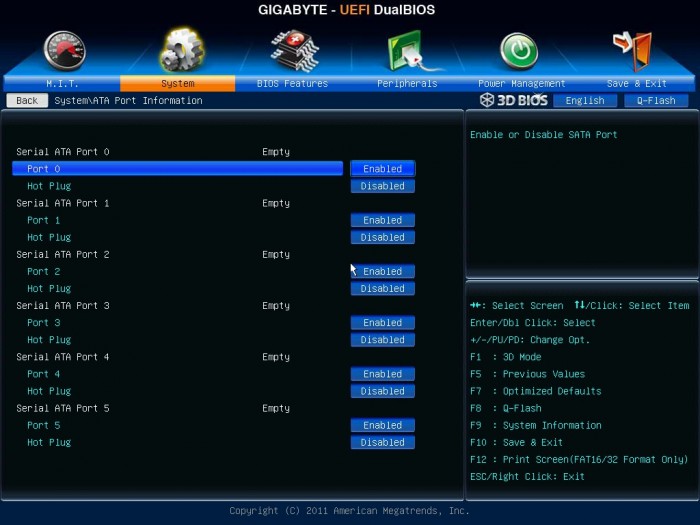Toggle Port 4 Hot Plug Disabled value
This screenshot has height=525, width=700.
pyautogui.click(x=383, y=391)
